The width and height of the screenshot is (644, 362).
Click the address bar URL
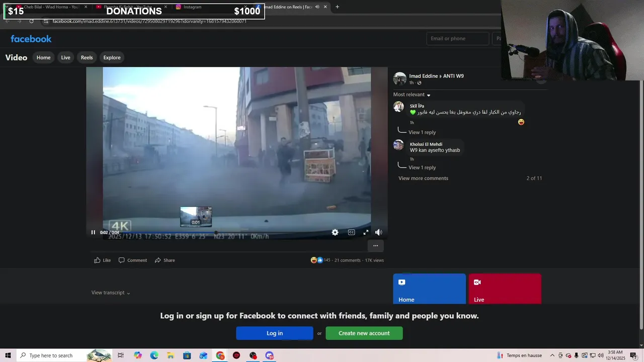149,21
